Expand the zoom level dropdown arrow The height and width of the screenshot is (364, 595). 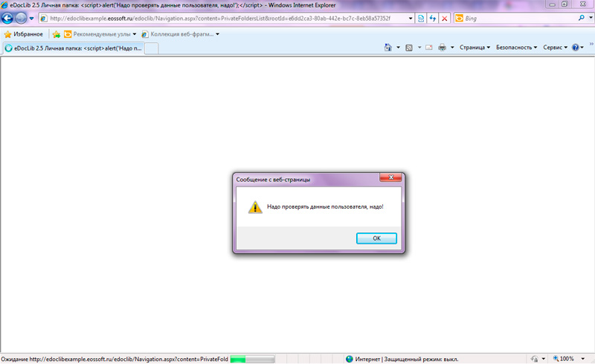pyautogui.click(x=582, y=359)
